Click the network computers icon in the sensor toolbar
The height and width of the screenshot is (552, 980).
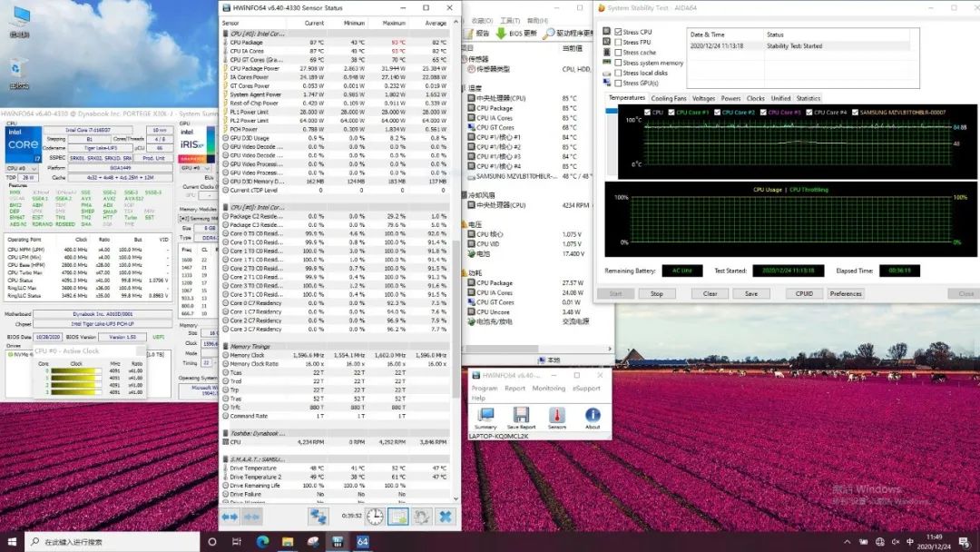pos(318,517)
